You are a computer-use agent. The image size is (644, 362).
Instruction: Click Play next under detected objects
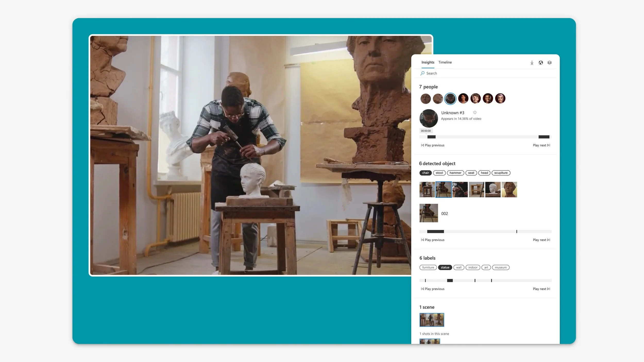(541, 240)
